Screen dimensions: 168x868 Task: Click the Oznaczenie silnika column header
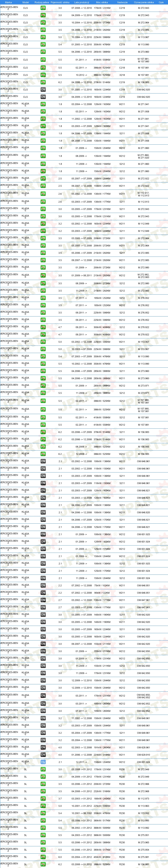point(144,2)
